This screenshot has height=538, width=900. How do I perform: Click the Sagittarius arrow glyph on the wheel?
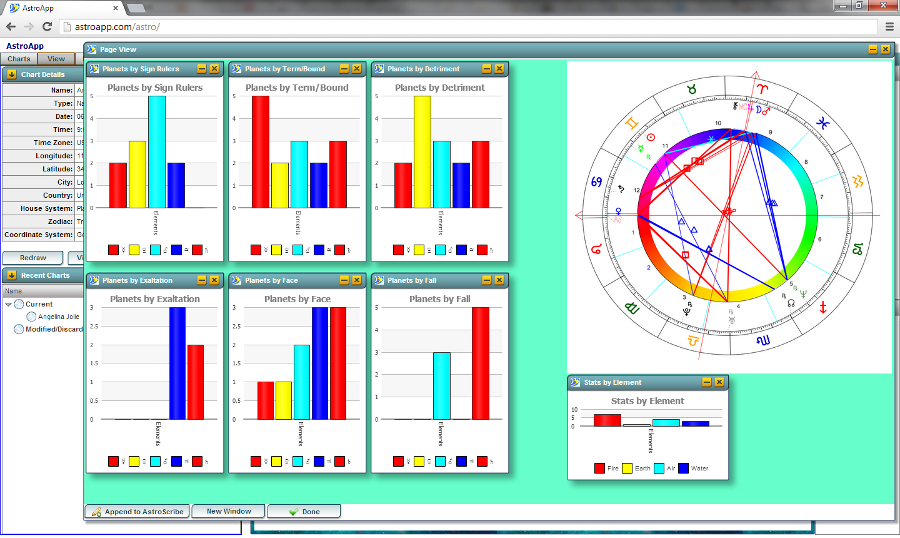[x=823, y=307]
